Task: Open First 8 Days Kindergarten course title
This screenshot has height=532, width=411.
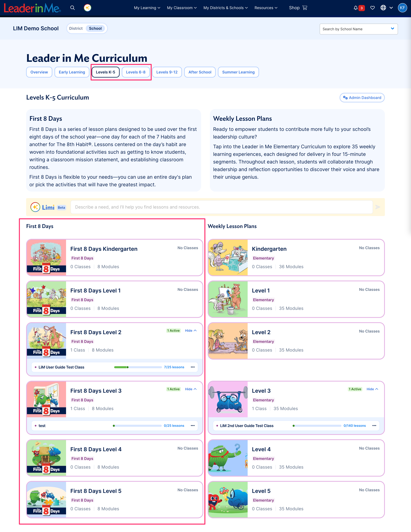Action: pyautogui.click(x=104, y=249)
